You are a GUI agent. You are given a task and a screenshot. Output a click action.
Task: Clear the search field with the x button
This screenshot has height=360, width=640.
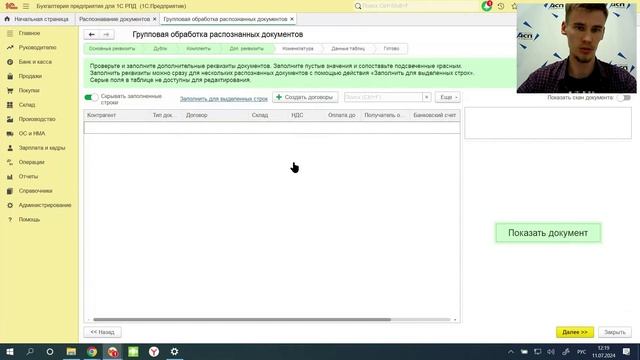pos(426,97)
